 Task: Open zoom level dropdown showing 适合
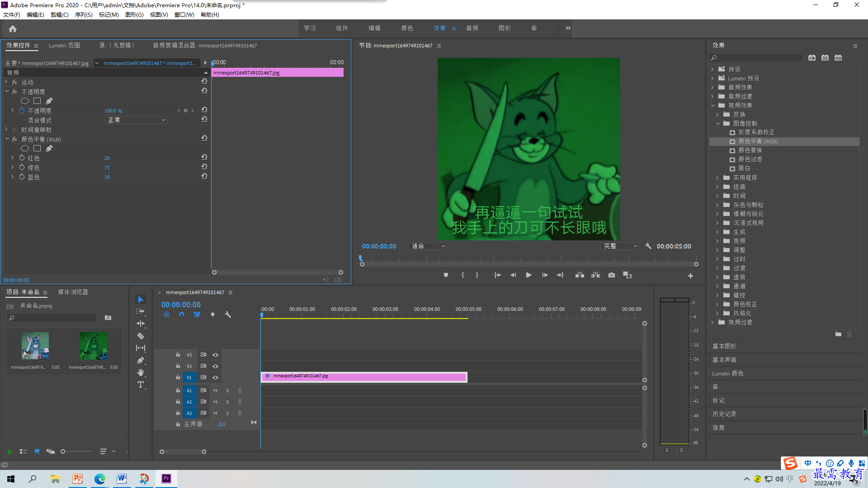pos(428,246)
